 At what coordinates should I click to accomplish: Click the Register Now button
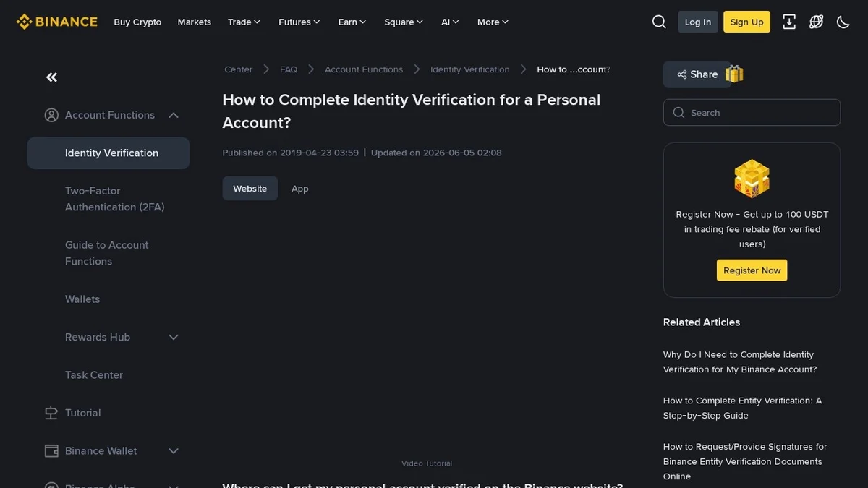click(x=752, y=270)
